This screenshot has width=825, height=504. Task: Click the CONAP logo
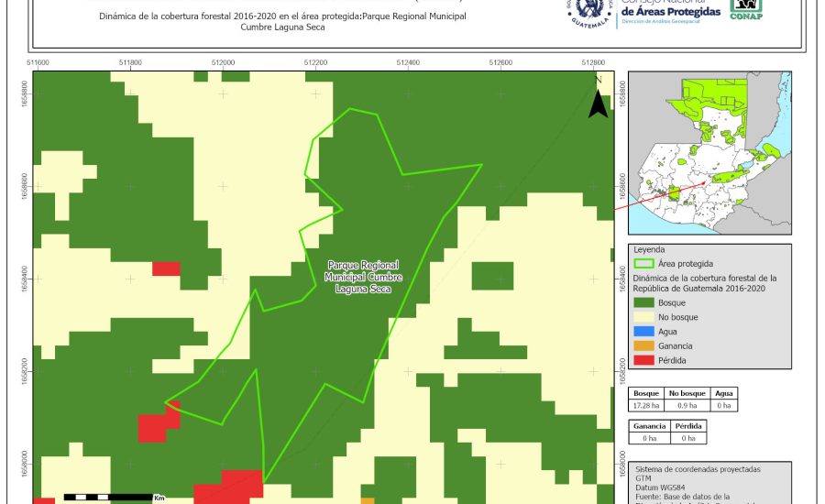pyautogui.click(x=746, y=10)
